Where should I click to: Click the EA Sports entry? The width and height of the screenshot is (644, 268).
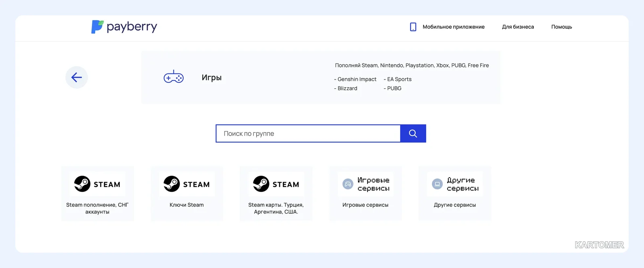(x=397, y=79)
